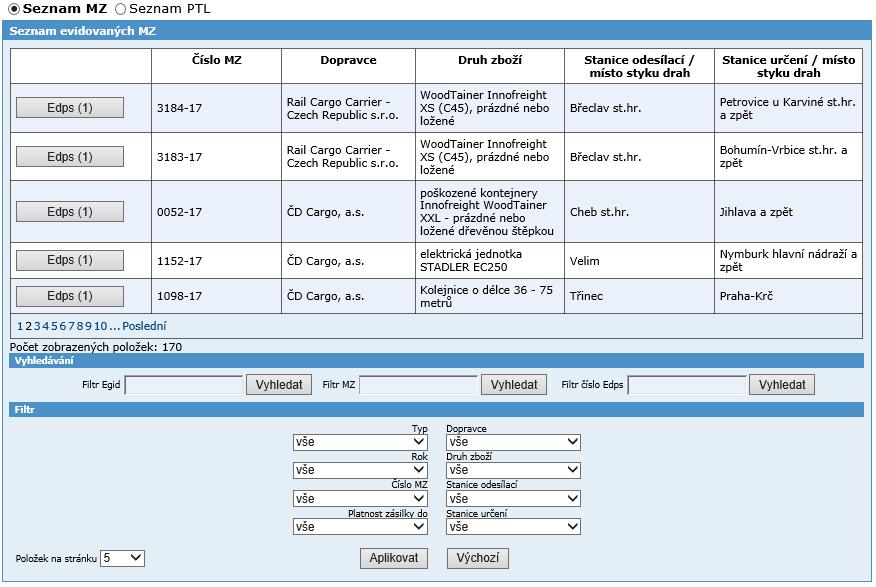Click the Počet zobrazených položek: 170 text
This screenshot has height=587, width=876.
(96, 347)
